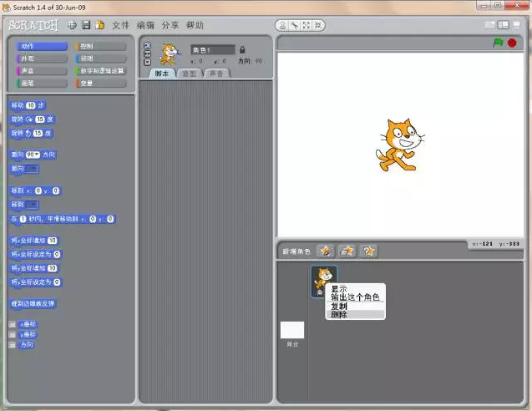The width and height of the screenshot is (532, 411).
Task: Select the 外观 (Looks) block category
Action: [42, 58]
